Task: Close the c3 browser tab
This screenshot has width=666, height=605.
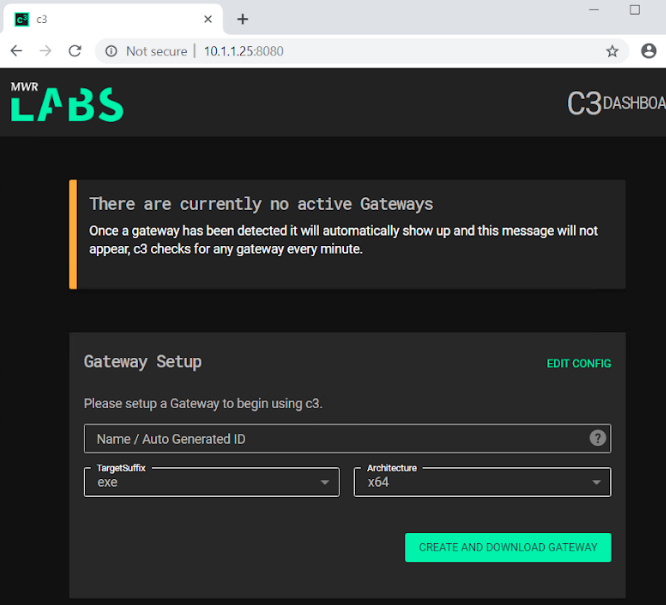Action: pos(208,19)
